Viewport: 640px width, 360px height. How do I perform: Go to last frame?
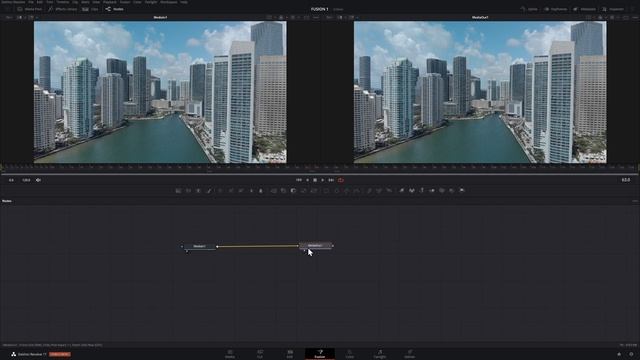coord(331,180)
